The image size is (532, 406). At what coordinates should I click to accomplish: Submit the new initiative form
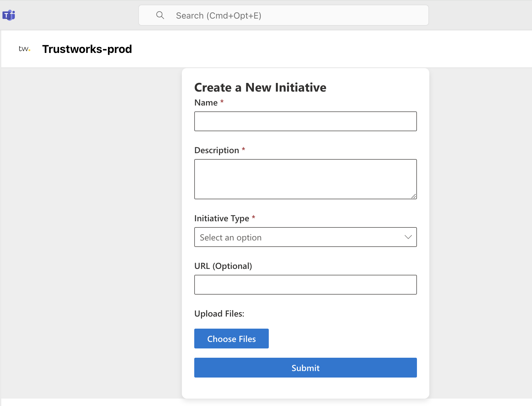click(x=306, y=368)
